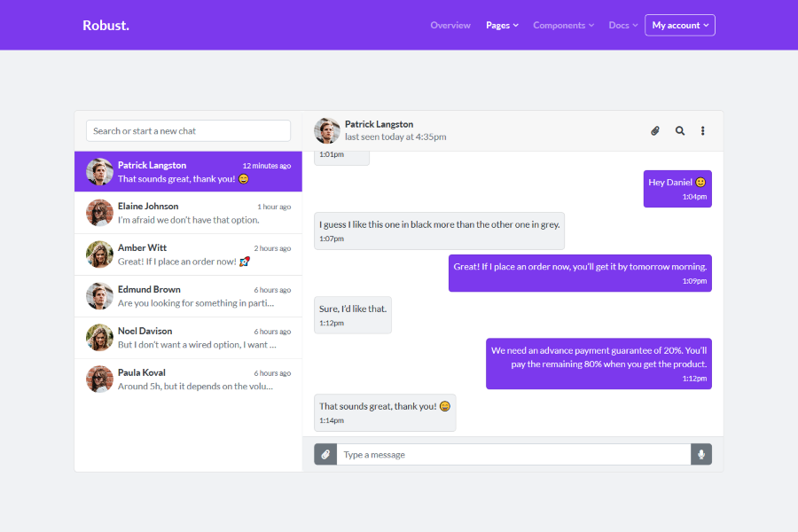Expand the Docs dropdown menu

[623, 26]
